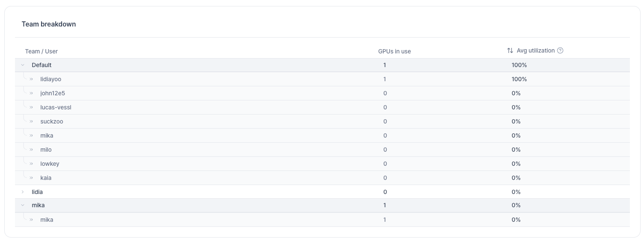Select the john12e5 user name
644x241 pixels.
53,93
